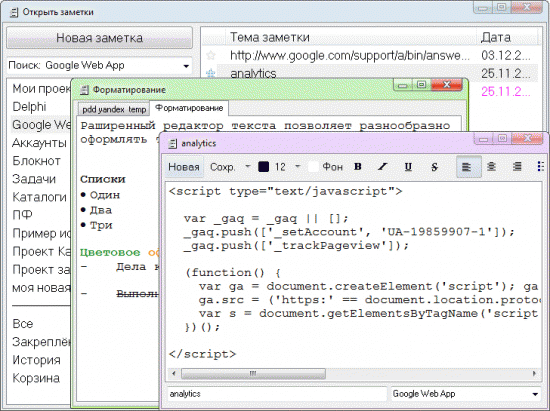This screenshot has width=550, height=411.
Task: Click the Открыть заметки window title icon
Action: 14,12
